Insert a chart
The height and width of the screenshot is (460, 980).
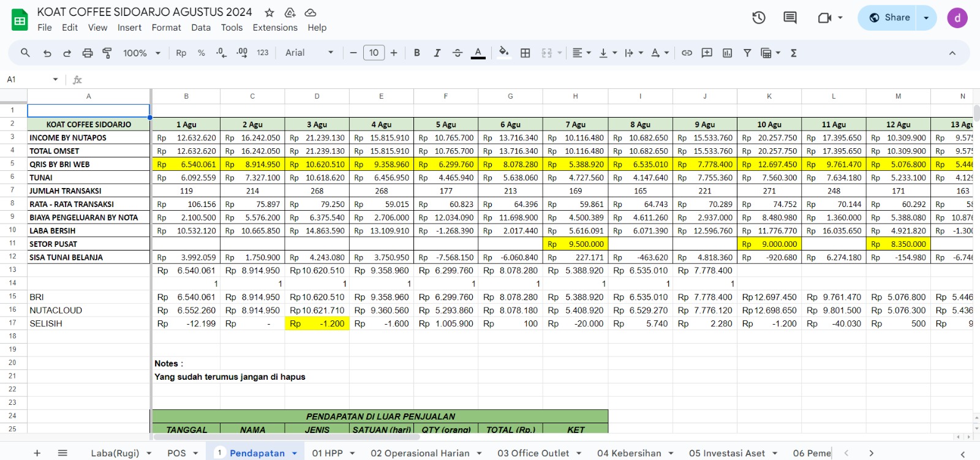727,53
